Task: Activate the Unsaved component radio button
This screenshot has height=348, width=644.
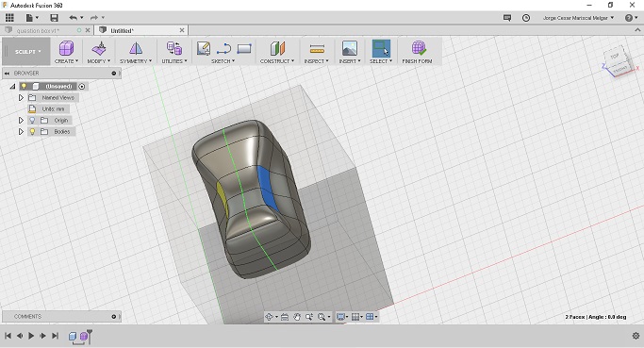Action: point(82,86)
